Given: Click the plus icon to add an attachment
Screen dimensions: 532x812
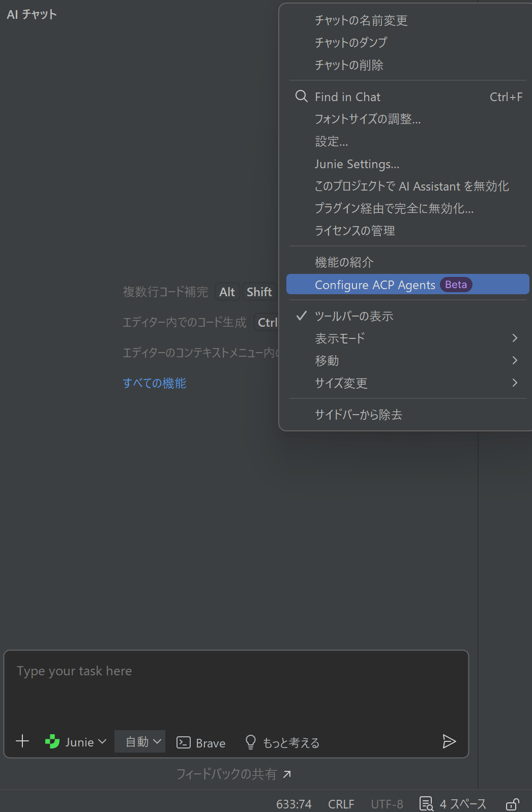Looking at the screenshot, I should pos(22,741).
